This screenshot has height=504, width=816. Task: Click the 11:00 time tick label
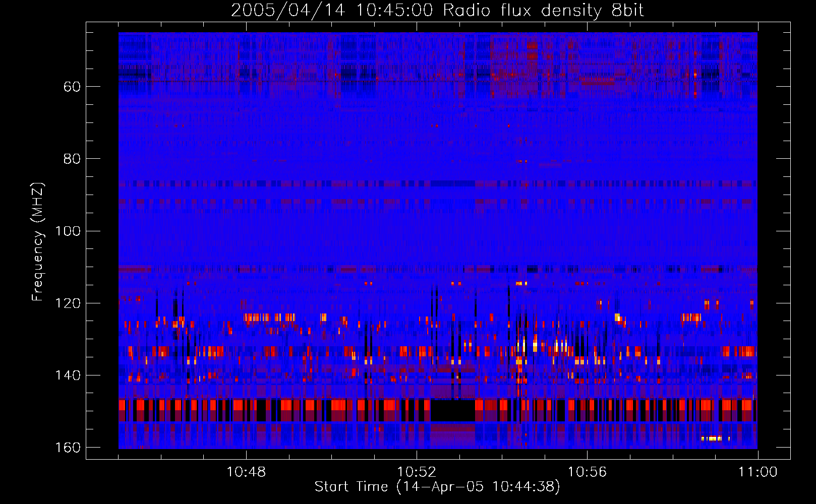pyautogui.click(x=757, y=472)
